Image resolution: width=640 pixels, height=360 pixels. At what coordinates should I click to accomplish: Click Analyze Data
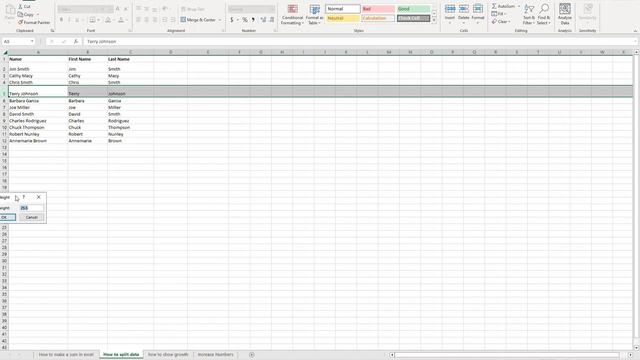[565, 15]
